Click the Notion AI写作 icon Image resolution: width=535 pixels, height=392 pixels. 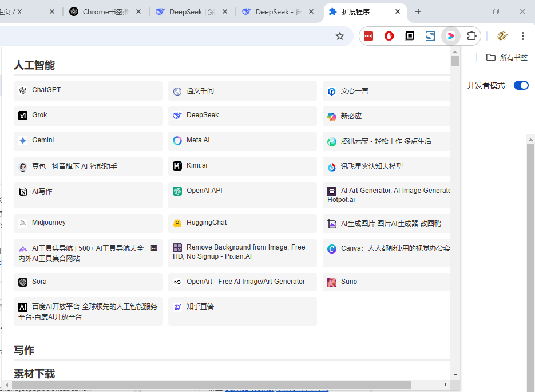23,192
